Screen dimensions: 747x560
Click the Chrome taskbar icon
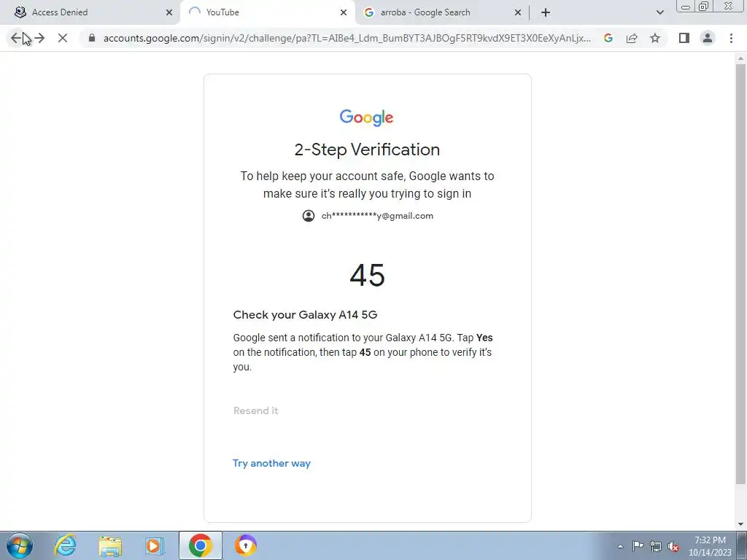[x=201, y=545]
